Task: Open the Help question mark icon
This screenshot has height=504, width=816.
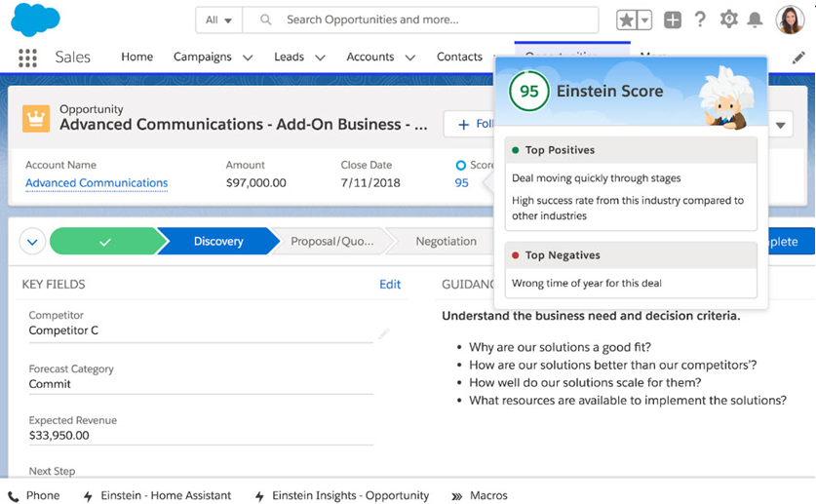Action: 700,20
